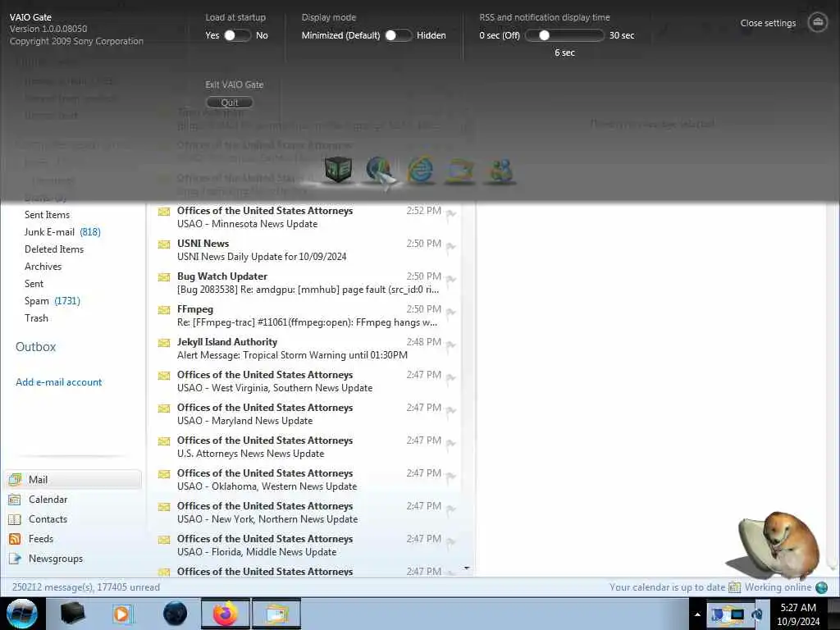Open the FFmpeg trac #11061 email

click(306, 316)
